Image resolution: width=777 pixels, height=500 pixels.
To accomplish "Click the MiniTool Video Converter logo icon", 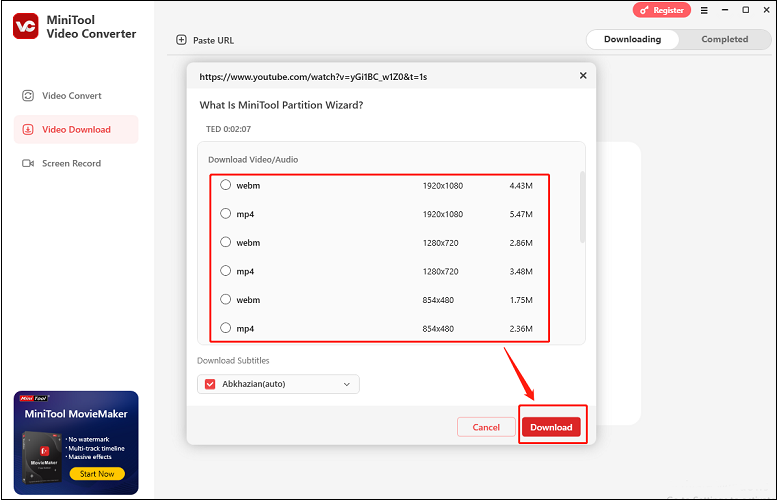I will [x=26, y=26].
